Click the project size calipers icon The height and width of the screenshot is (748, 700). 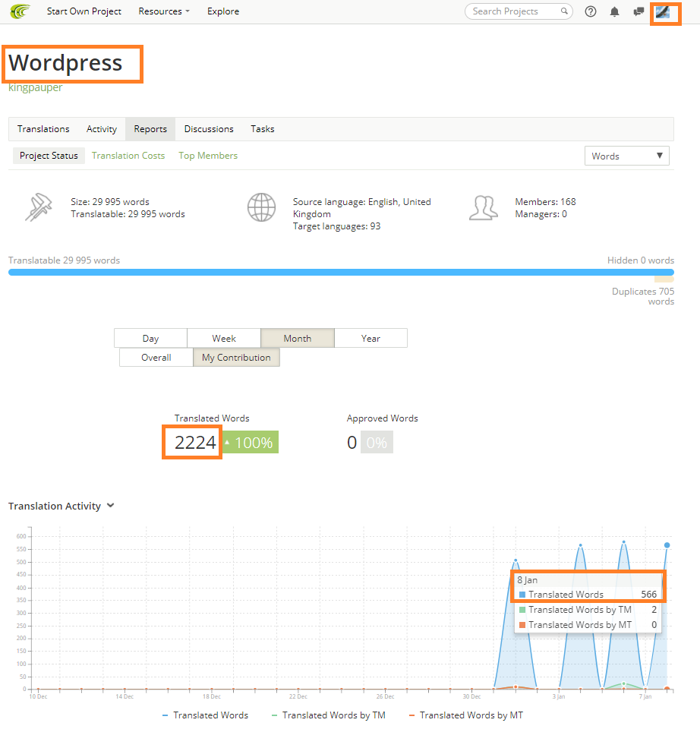(39, 207)
